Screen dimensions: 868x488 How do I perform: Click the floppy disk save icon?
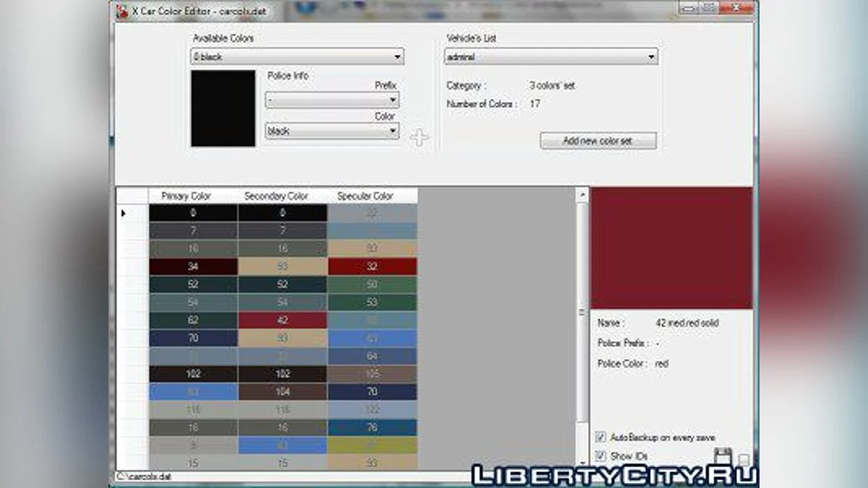coord(723,457)
